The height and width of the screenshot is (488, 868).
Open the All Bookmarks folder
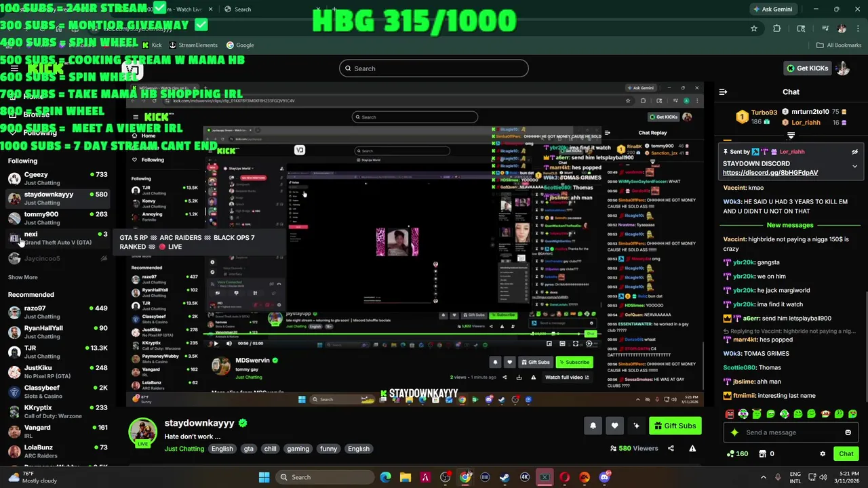[839, 45]
